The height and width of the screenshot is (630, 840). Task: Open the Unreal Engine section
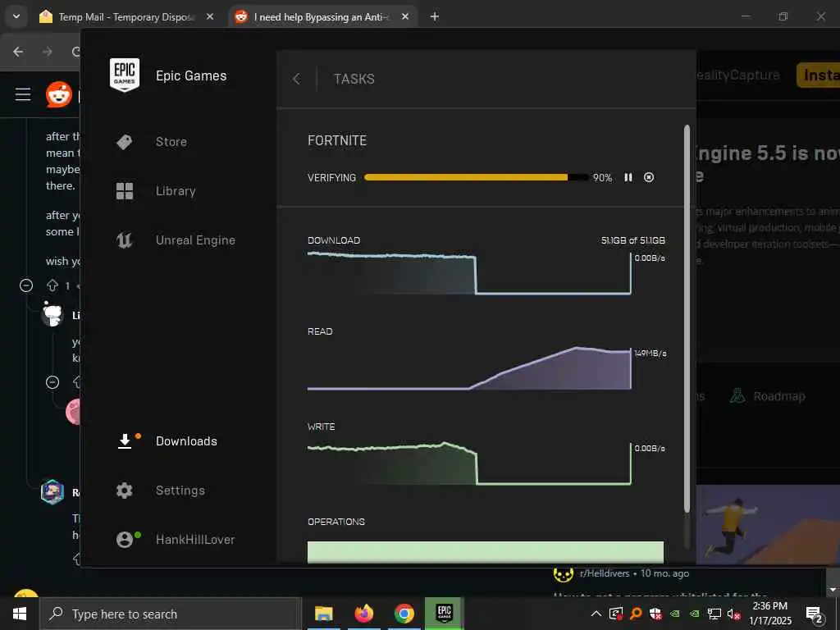click(x=195, y=240)
